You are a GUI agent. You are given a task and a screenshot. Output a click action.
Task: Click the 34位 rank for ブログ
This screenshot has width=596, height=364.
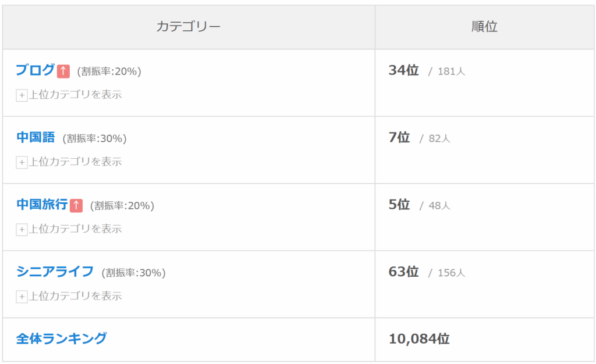click(x=403, y=70)
